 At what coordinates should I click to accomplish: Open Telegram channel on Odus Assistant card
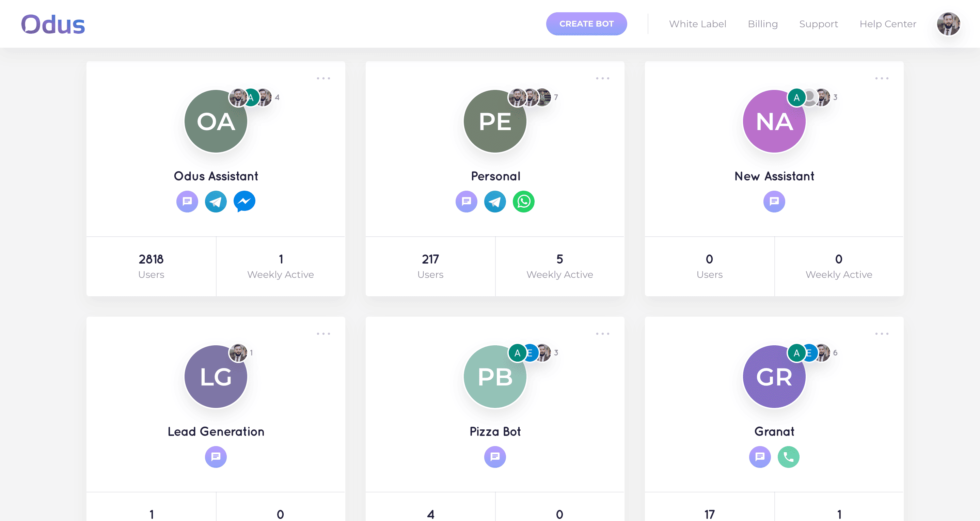click(216, 201)
